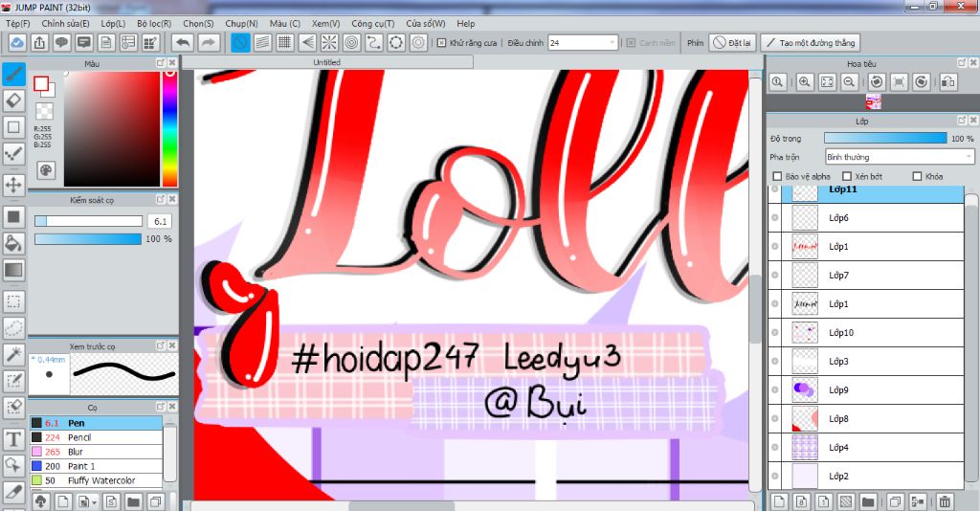Enable the Xén bớt checkbox
Screen dimensions: 980x511
(x=847, y=176)
